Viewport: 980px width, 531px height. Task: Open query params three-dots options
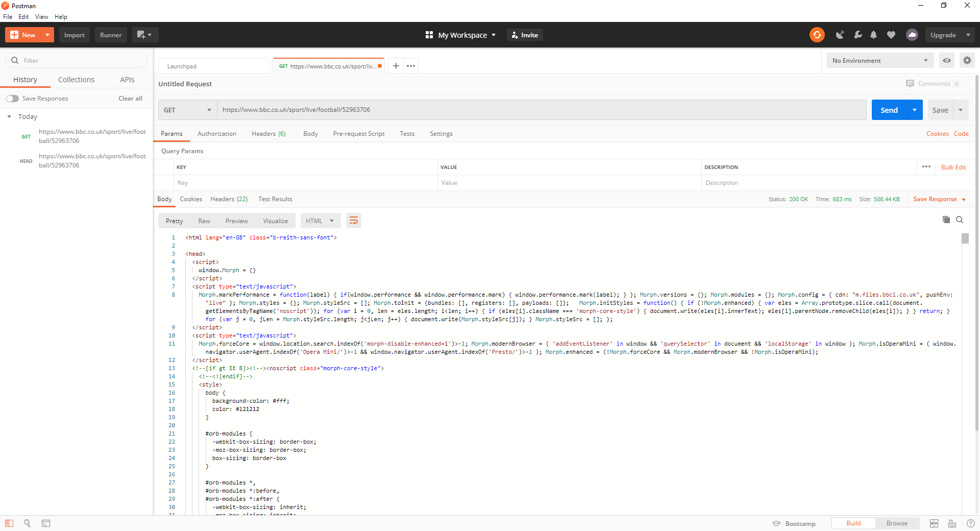[x=926, y=167]
